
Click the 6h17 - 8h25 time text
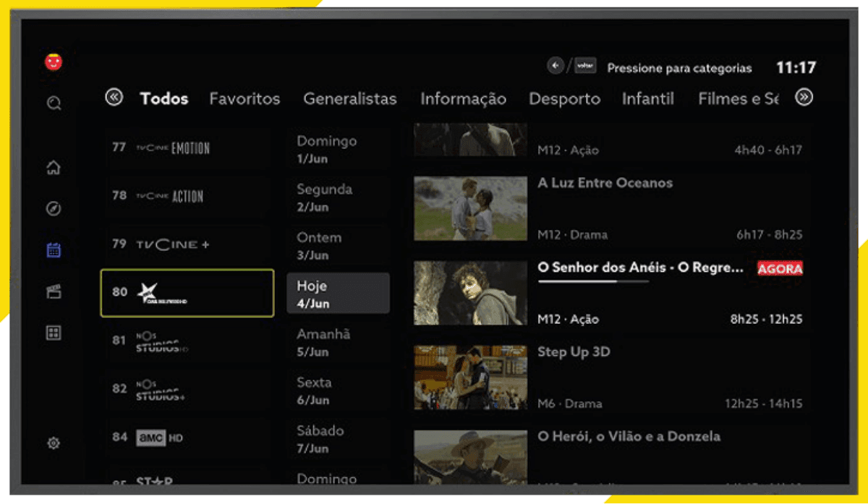coord(769,235)
